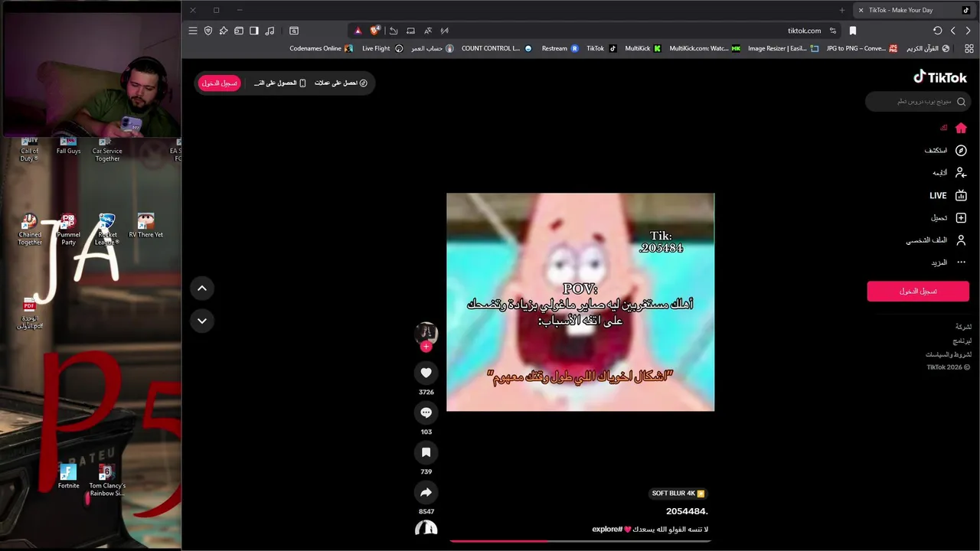
Task: Open the JPG to PNG bookmark
Action: pyautogui.click(x=861, y=48)
